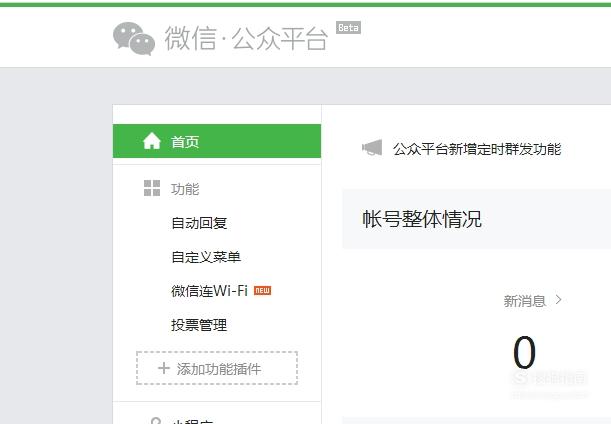Click the new message count 0
This screenshot has height=424, width=611.
point(524,352)
